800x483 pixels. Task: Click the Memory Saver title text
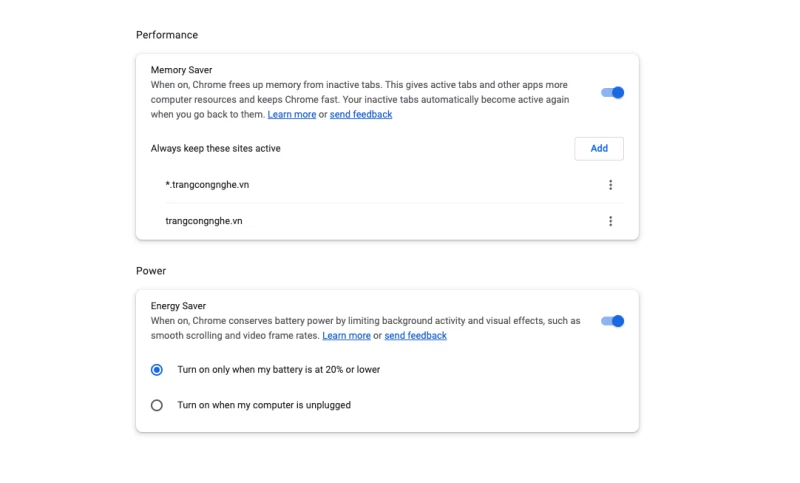[x=181, y=70]
